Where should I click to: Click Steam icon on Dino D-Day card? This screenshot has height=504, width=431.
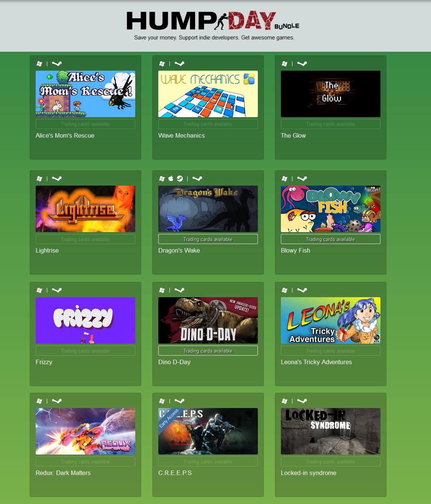179,290
